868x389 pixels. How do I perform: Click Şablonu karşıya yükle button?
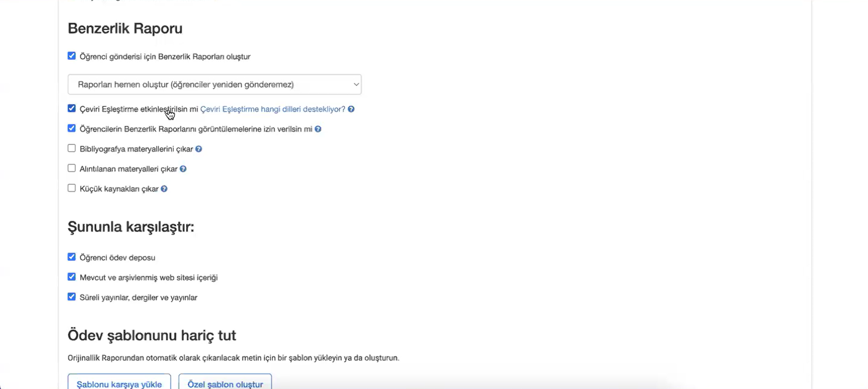click(119, 382)
